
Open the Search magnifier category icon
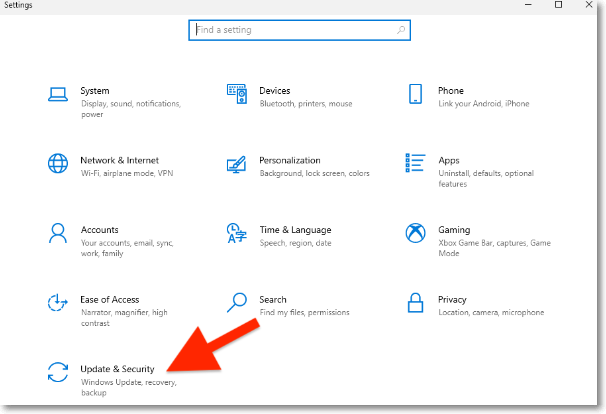(237, 302)
